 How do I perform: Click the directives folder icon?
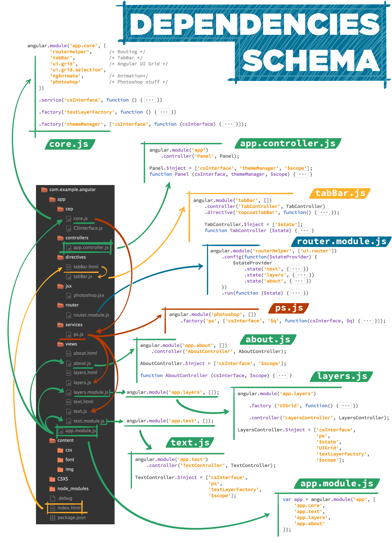pyautogui.click(x=60, y=257)
